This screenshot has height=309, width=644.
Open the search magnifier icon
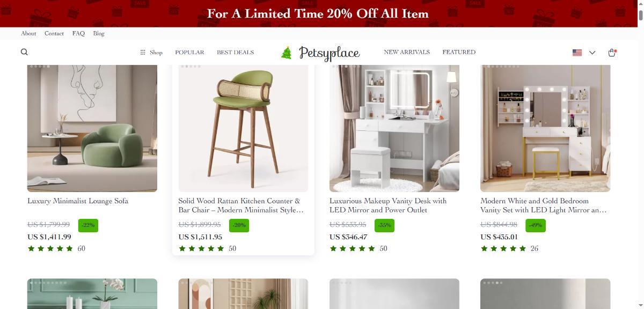click(24, 52)
